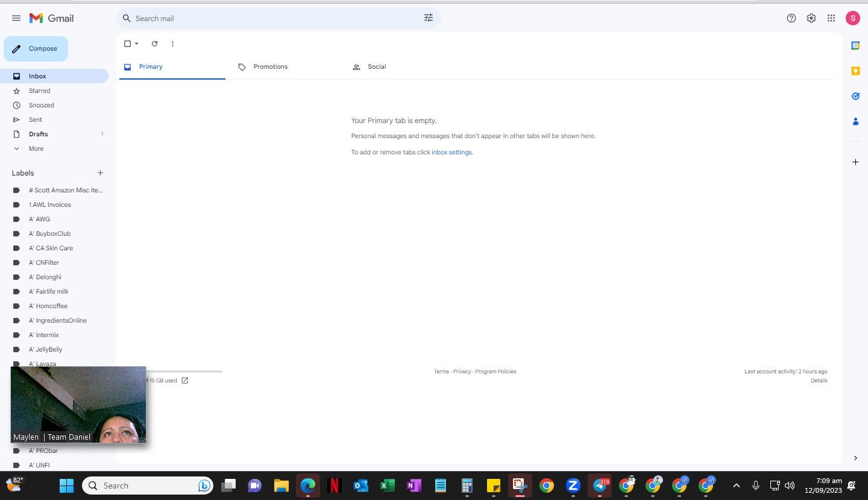The width and height of the screenshot is (868, 500).
Task: Open storage management external link icon
Action: (x=185, y=381)
